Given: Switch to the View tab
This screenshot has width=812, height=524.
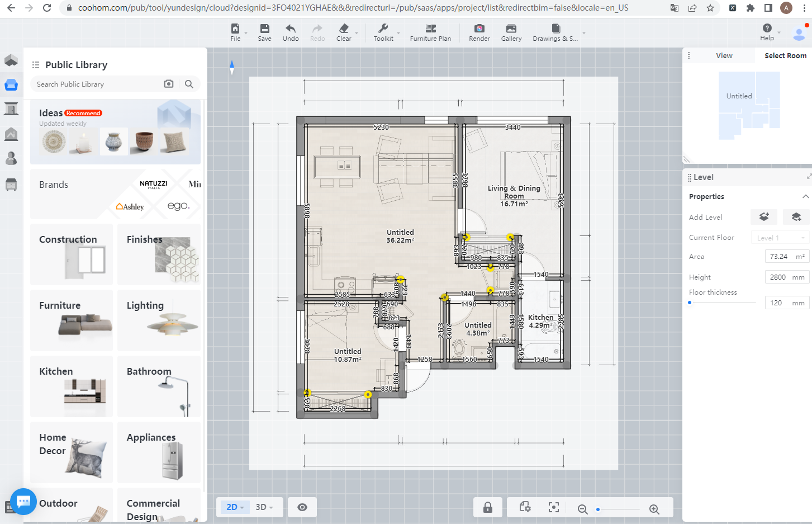Looking at the screenshot, I should point(724,55).
